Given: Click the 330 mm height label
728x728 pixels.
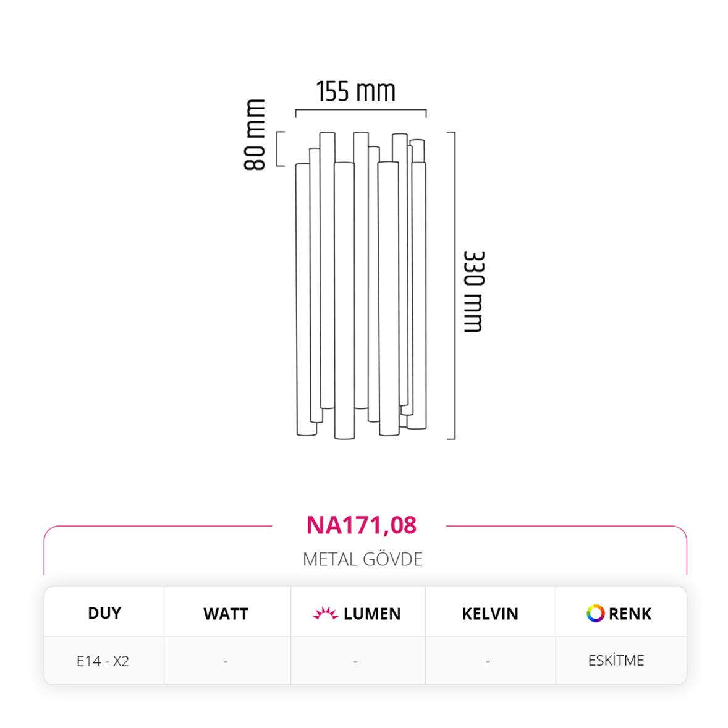Looking at the screenshot, I should [474, 292].
